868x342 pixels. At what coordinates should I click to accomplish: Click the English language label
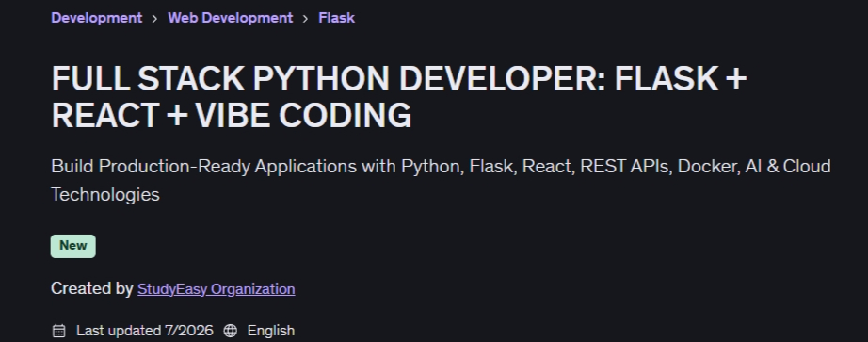(x=271, y=331)
